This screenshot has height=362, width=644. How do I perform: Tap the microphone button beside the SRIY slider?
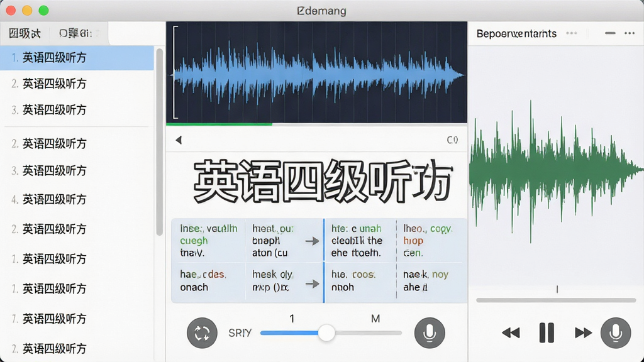coord(430,333)
